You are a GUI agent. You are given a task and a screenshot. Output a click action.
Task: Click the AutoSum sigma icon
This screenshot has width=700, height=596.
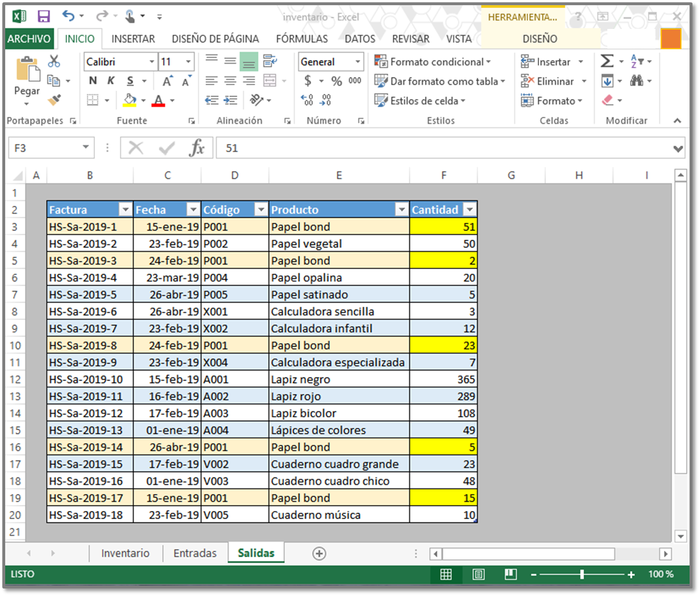click(x=607, y=61)
